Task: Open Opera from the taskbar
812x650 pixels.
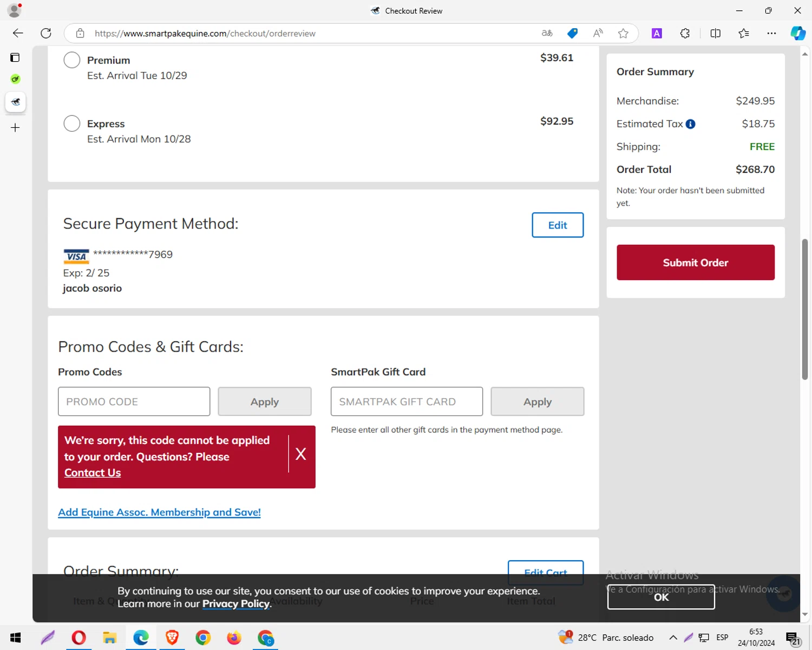Action: click(x=78, y=638)
